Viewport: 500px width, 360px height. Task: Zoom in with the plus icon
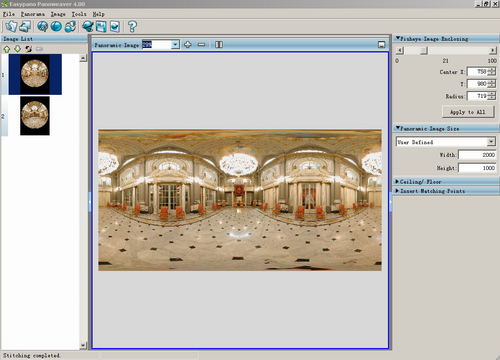coord(188,44)
